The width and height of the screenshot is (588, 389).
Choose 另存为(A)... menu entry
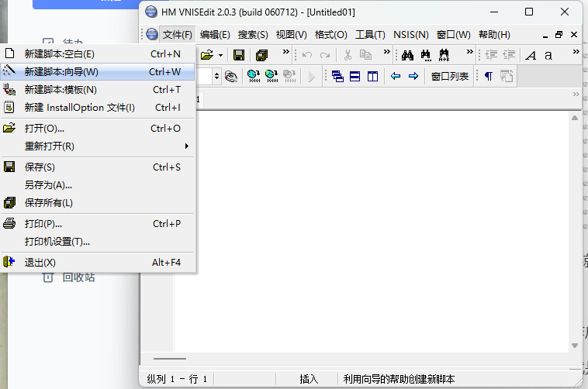click(x=98, y=184)
